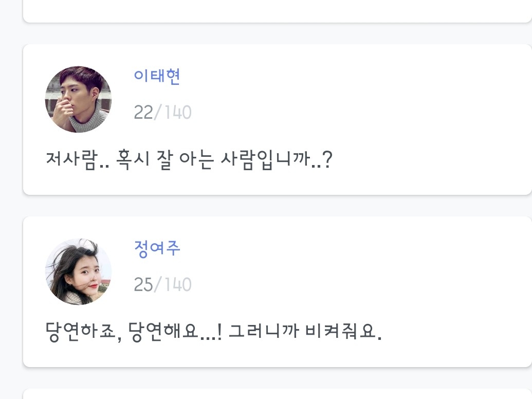Click the slash in 정여주's 25/140 counter
The width and height of the screenshot is (532, 399).
click(x=157, y=284)
